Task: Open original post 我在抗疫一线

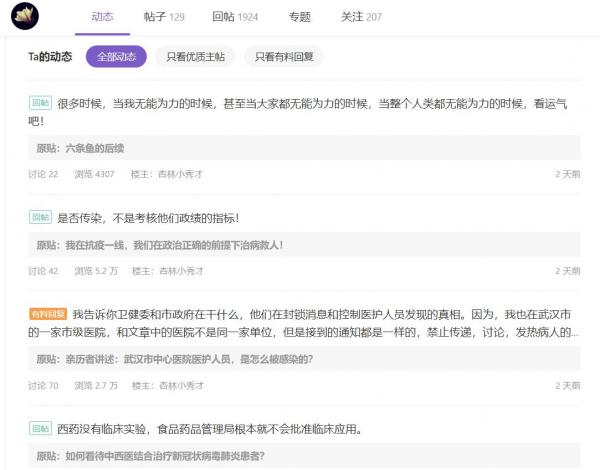Action: click(304, 245)
